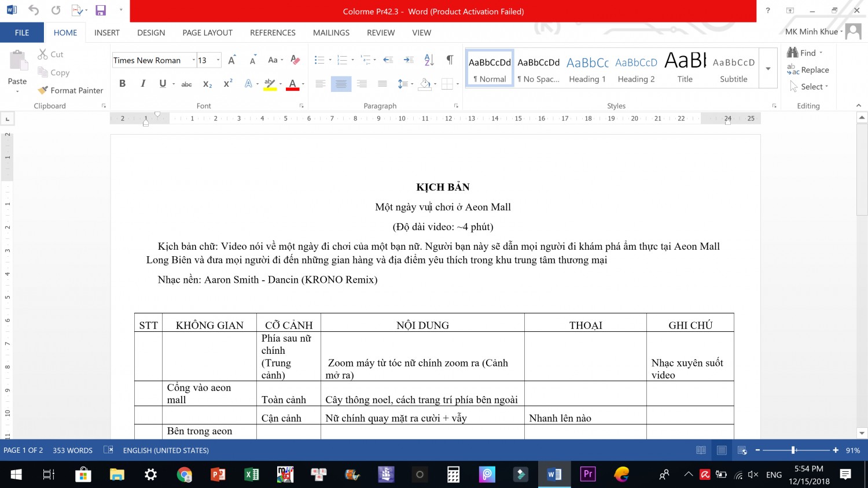The height and width of the screenshot is (488, 868).
Task: Apply strikethrough formatting
Action: (186, 84)
